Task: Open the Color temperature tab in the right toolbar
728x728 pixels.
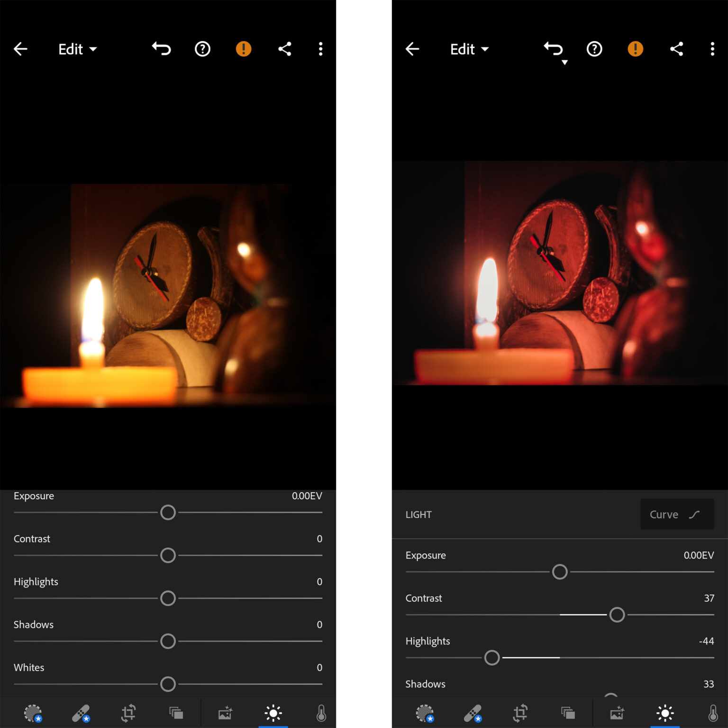Action: [713, 713]
